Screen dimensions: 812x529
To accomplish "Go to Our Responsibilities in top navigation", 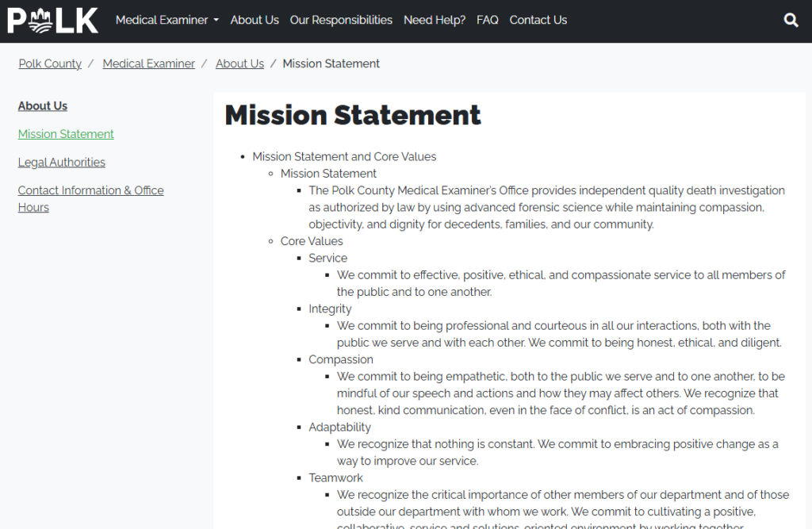I will click(x=341, y=21).
